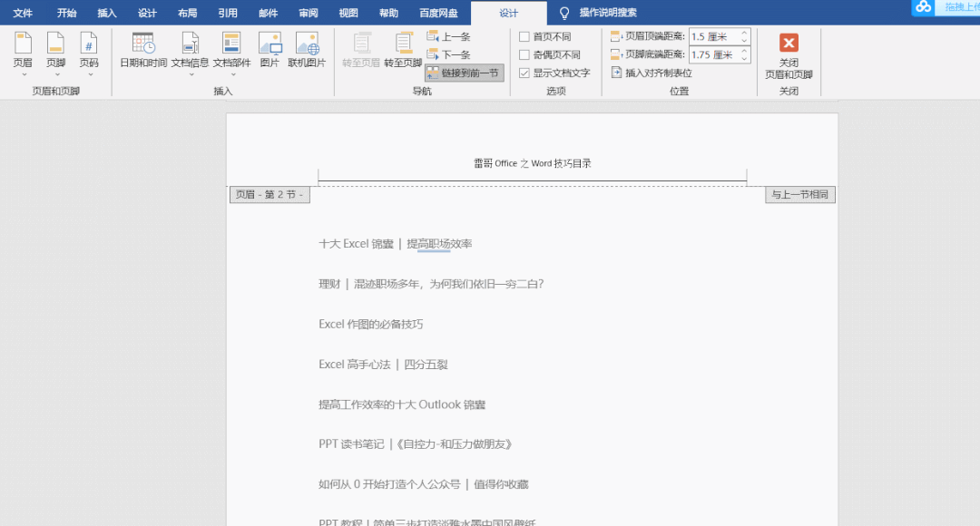Expand the 文档信息 dropdown arrow
This screenshot has height=526, width=980.
(x=191, y=74)
